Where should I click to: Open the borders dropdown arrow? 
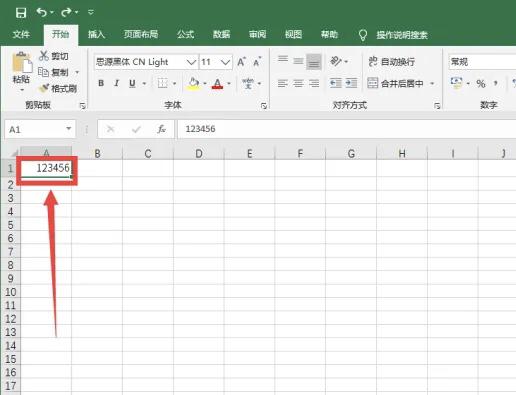(x=174, y=83)
